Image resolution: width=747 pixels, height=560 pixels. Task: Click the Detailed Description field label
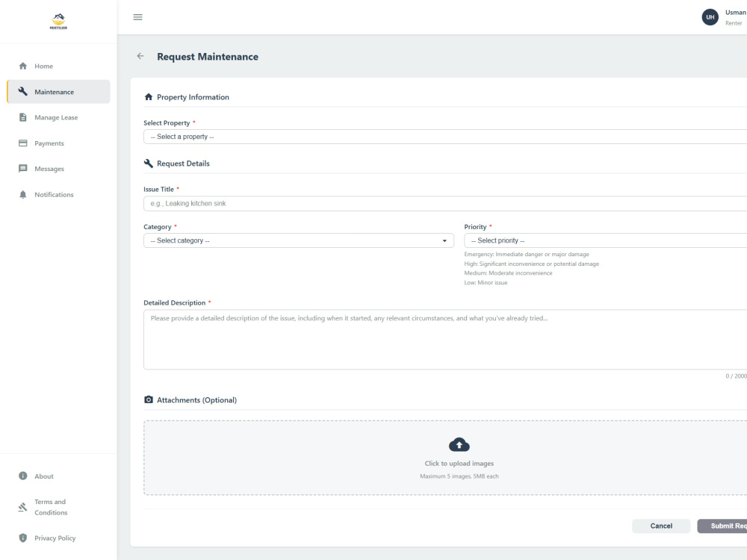coord(174,303)
